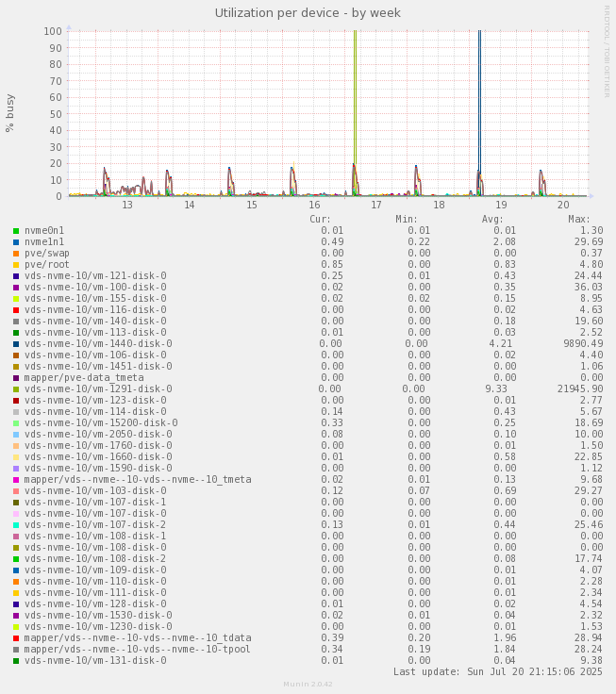Select the 'vds-nvme-10/vm-109-disk-0' label
The image size is (616, 694).
pyautogui.click(x=95, y=570)
